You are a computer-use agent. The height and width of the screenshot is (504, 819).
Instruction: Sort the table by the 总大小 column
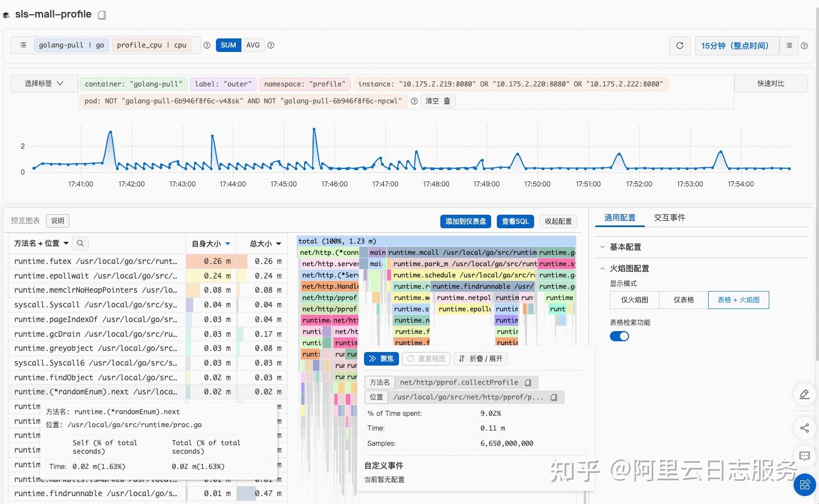click(262, 243)
